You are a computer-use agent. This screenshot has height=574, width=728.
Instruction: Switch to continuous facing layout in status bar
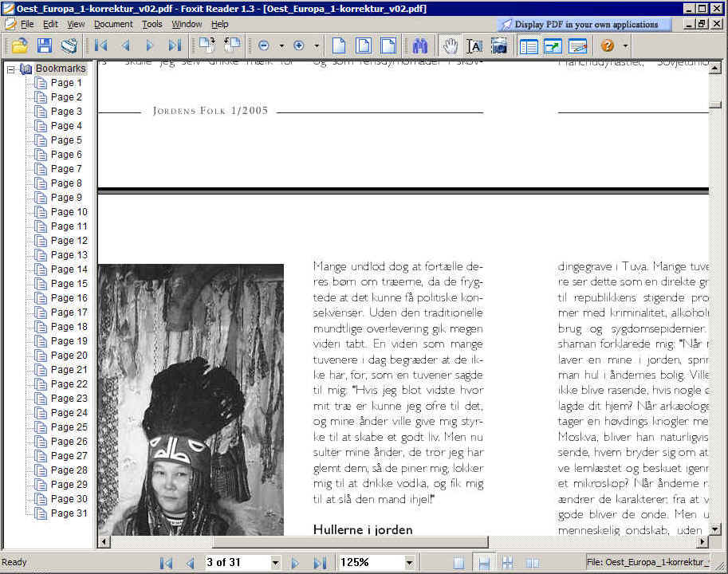508,563
